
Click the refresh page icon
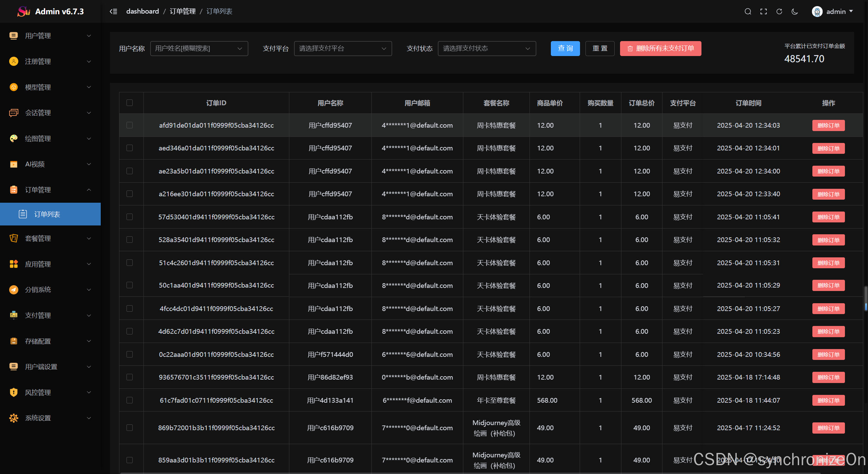(x=779, y=12)
